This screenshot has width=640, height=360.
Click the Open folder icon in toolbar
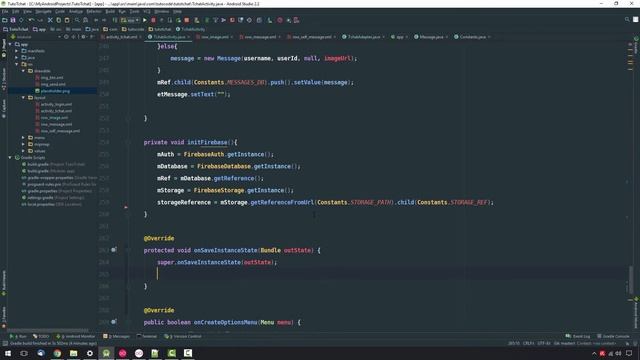pos(4,20)
